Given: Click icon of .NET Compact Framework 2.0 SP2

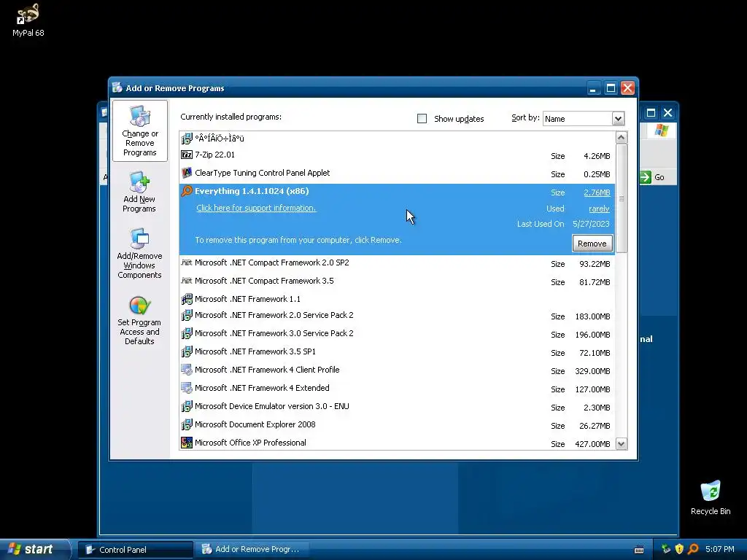Looking at the screenshot, I should [x=187, y=262].
